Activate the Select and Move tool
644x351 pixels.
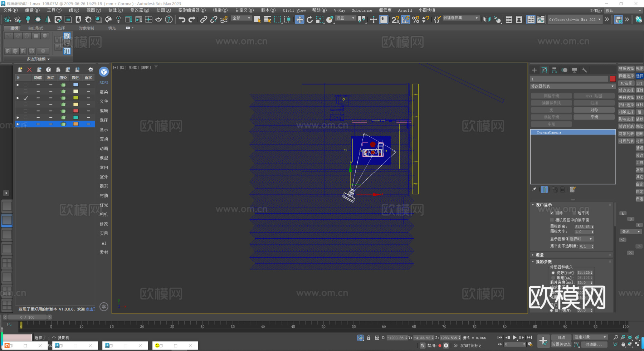299,19
